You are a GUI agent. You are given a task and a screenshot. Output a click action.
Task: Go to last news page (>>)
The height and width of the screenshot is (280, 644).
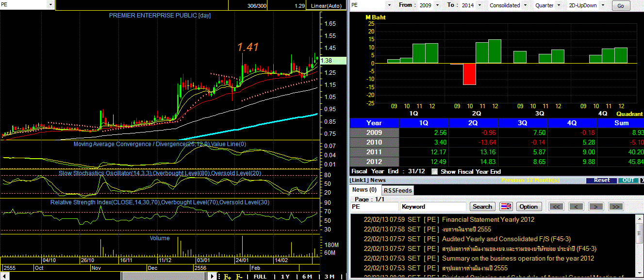coord(615,206)
